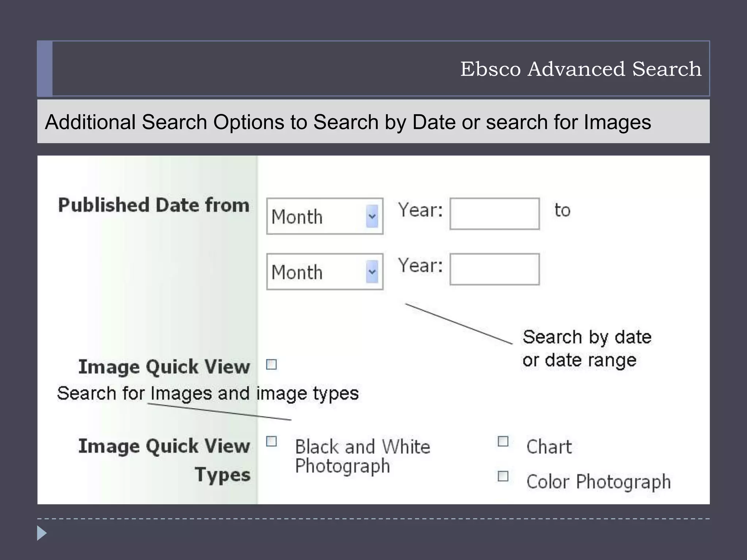Open the first Month dropdown for start date
The height and width of the screenshot is (560, 747).
pos(325,216)
